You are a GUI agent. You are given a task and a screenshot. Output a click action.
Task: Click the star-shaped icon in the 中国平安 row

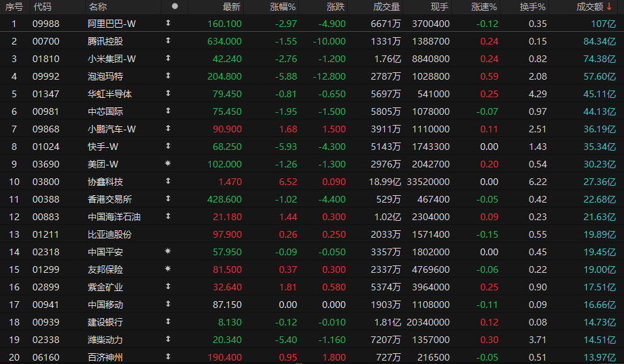coord(168,251)
